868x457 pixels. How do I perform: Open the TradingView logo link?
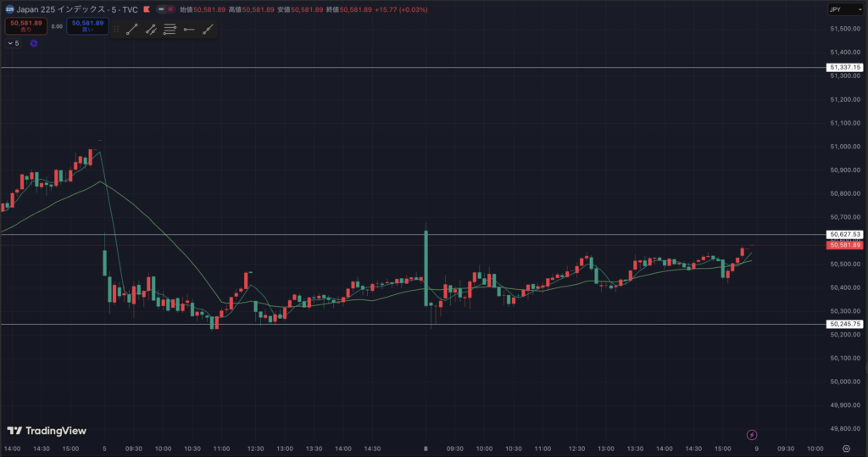(x=47, y=431)
